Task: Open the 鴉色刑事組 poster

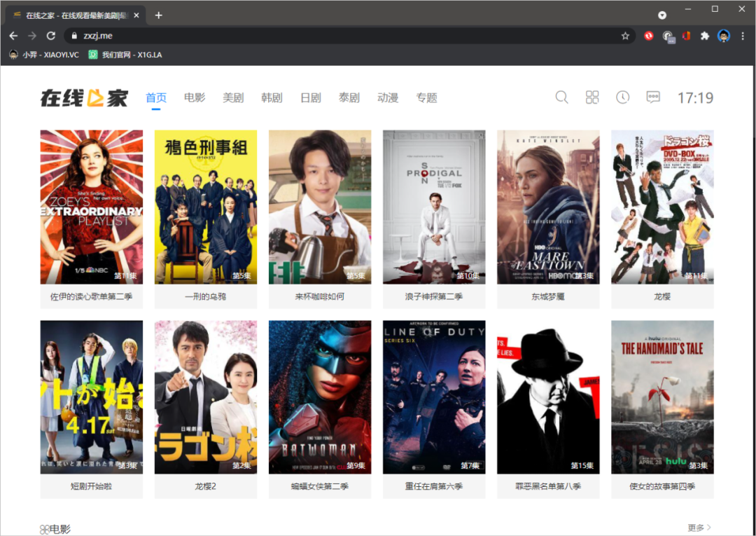Action: pos(206,207)
